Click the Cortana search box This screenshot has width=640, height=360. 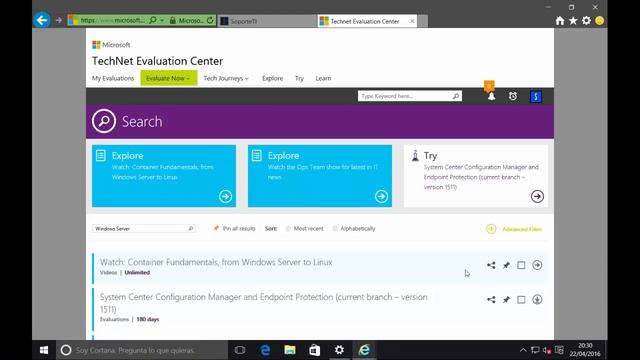[142, 350]
